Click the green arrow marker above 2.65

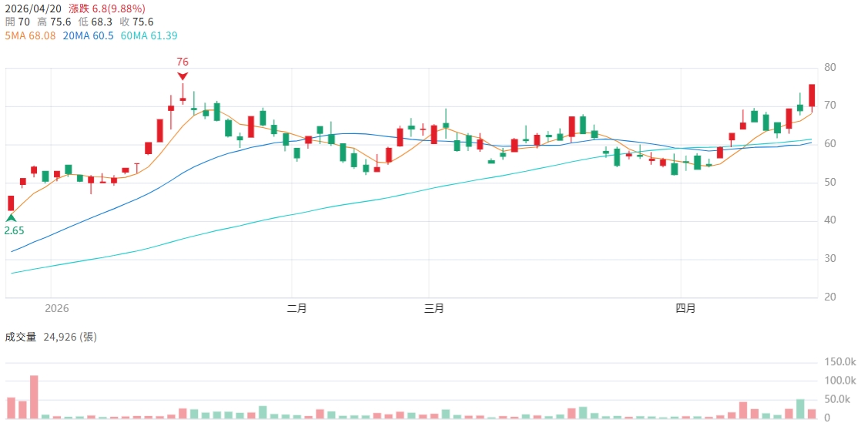[x=11, y=218]
